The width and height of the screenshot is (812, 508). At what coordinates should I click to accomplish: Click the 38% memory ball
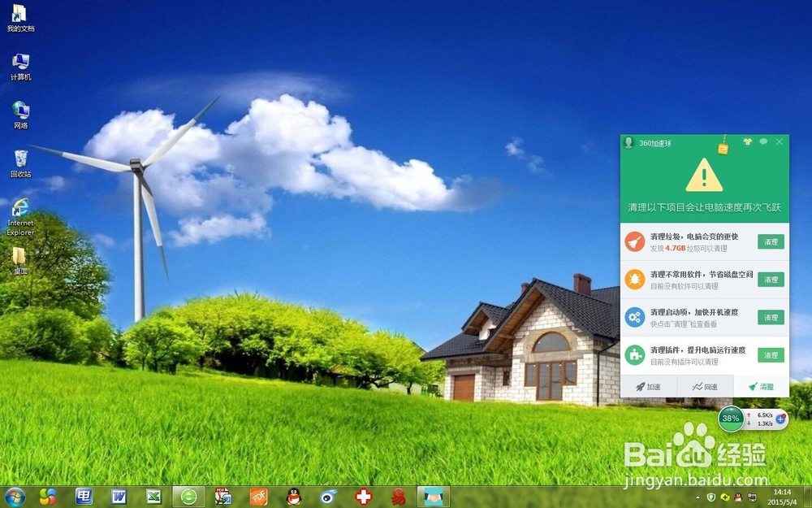[731, 419]
